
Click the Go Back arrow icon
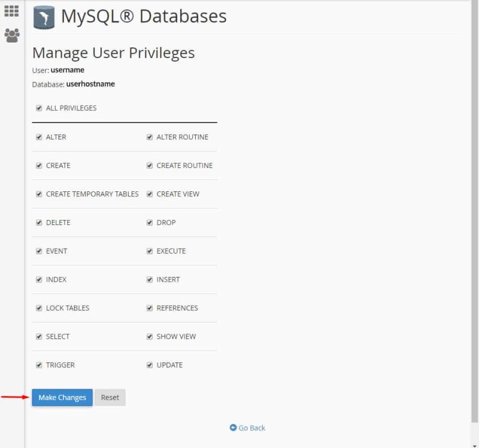tap(233, 428)
